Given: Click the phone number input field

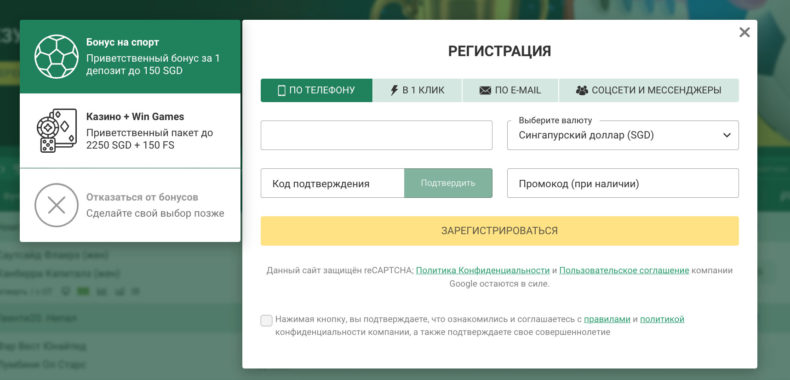Looking at the screenshot, I should tap(376, 135).
